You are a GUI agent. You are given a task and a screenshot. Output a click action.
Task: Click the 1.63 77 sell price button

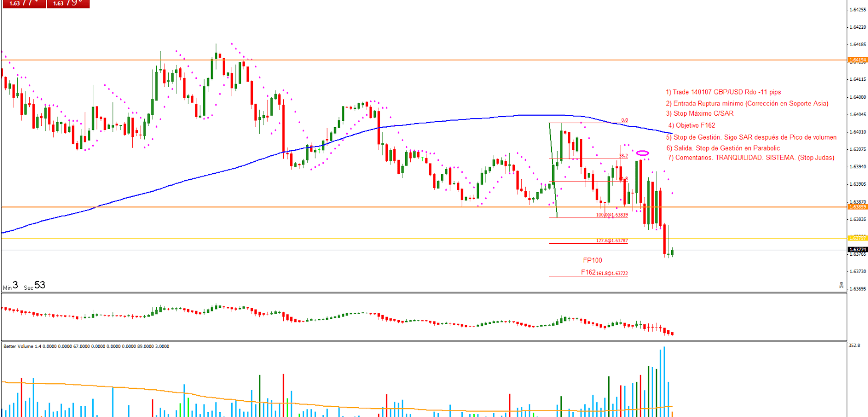(24, 3)
